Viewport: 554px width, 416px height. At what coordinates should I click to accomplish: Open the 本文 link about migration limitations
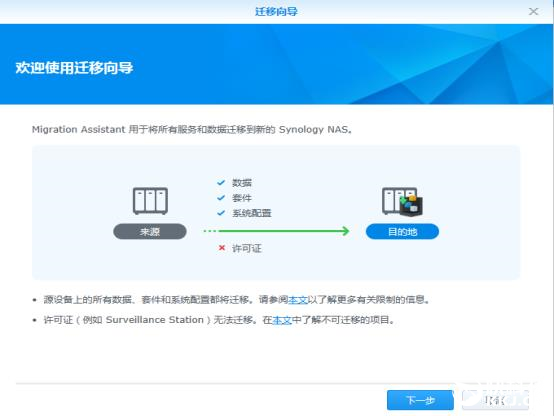(298, 300)
